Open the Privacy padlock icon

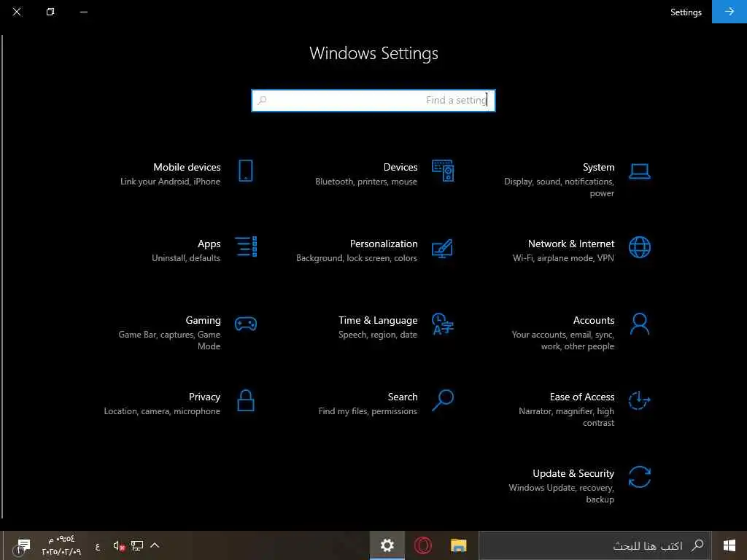pos(246,400)
